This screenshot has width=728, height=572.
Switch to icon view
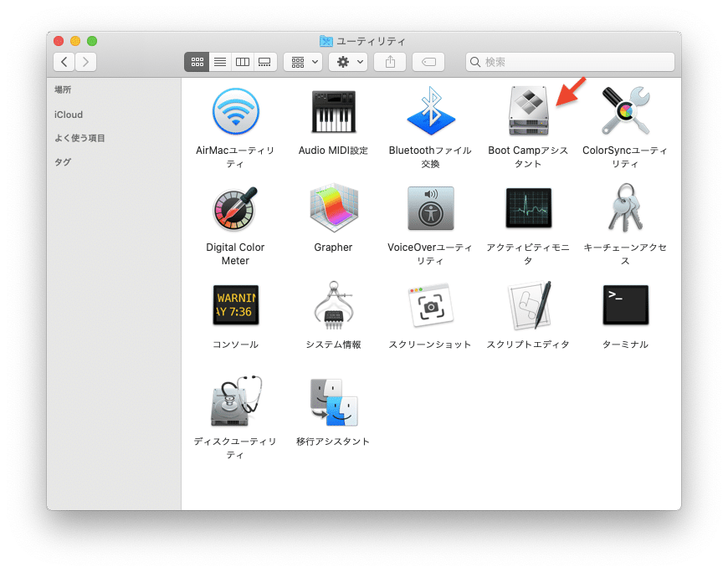[x=197, y=62]
